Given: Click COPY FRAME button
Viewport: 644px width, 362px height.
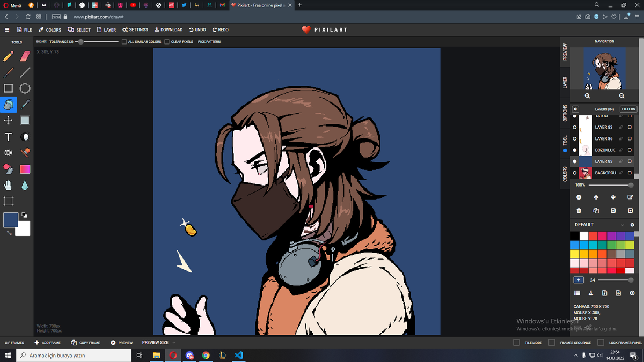Looking at the screenshot, I should [85, 342].
